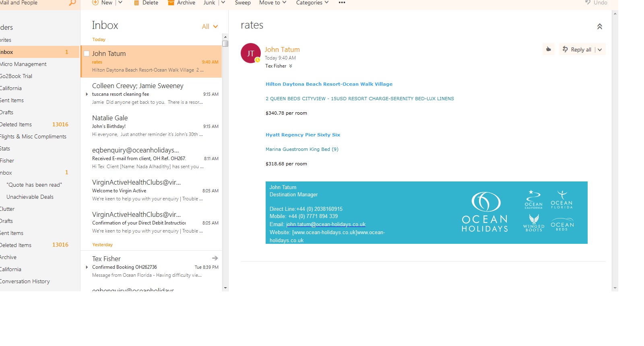Viewport: 644px width, 346px height.
Task: Open the eqbenquiry OH Ref. OH267 message
Action: (x=151, y=158)
